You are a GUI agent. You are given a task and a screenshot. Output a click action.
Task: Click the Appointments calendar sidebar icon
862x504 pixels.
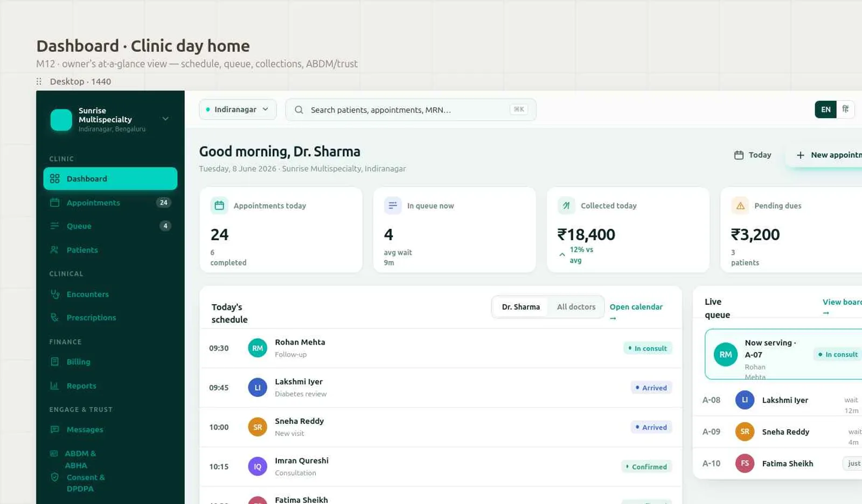pyautogui.click(x=54, y=202)
